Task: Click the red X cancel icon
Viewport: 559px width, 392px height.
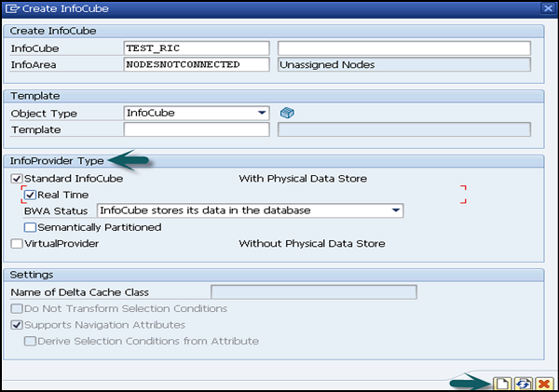Action: [x=543, y=383]
